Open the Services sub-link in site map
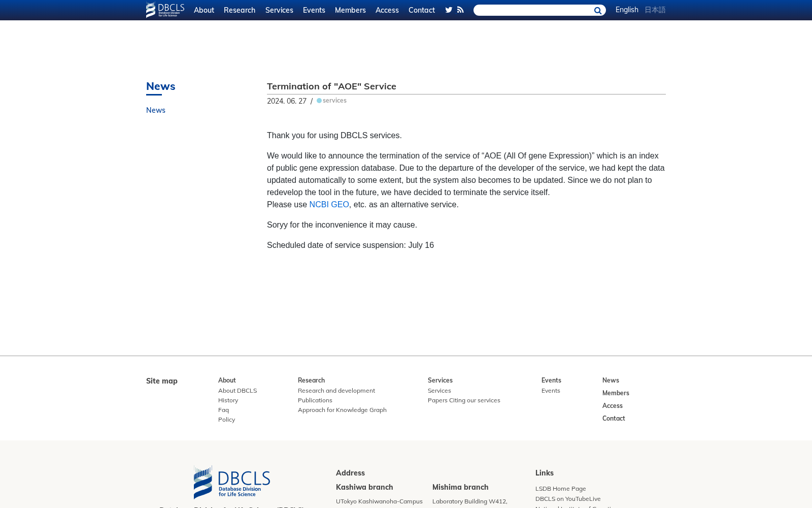 (439, 391)
